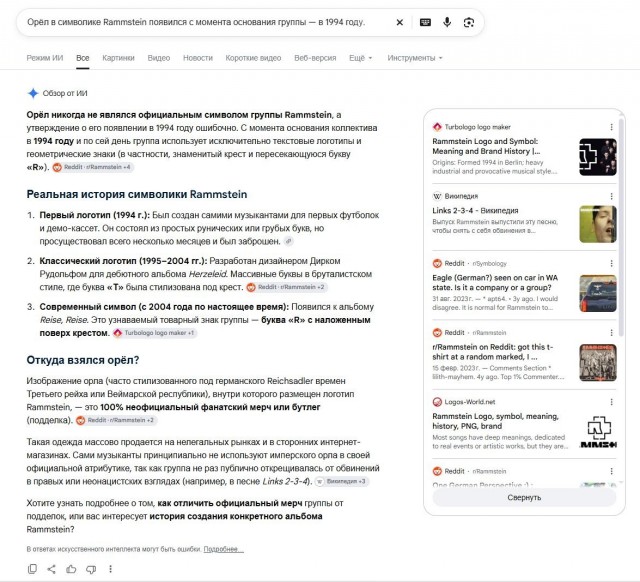Open more options below the AI overview
Image resolution: width=640 pixels, height=582 pixels.
(111, 569)
